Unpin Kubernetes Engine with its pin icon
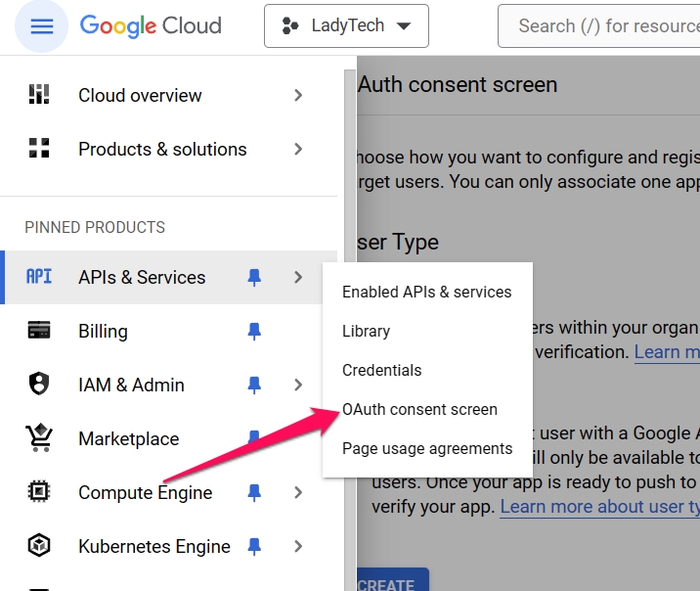 point(254,546)
